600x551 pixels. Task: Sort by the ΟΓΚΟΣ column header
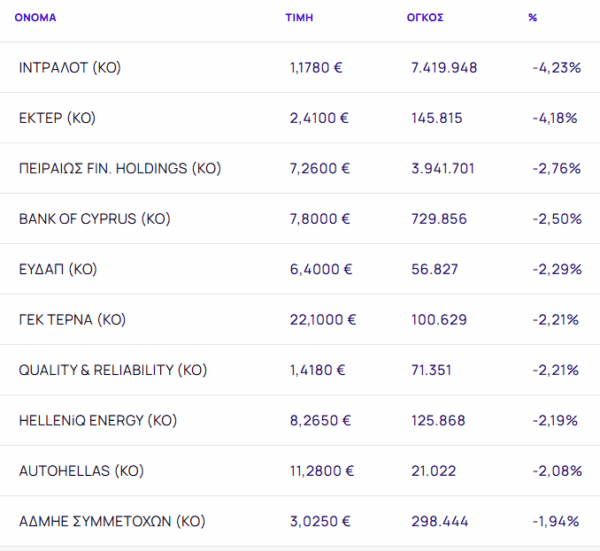pyautogui.click(x=427, y=18)
